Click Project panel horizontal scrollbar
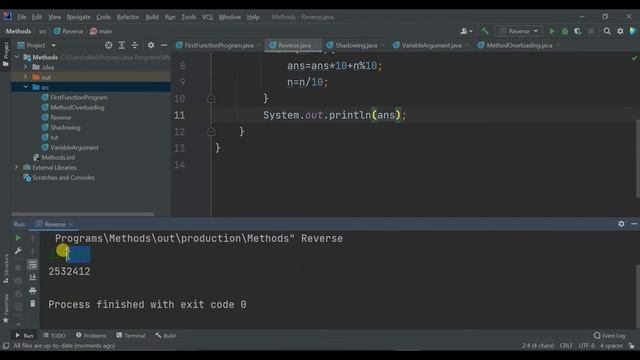The image size is (640, 360). [x=83, y=214]
